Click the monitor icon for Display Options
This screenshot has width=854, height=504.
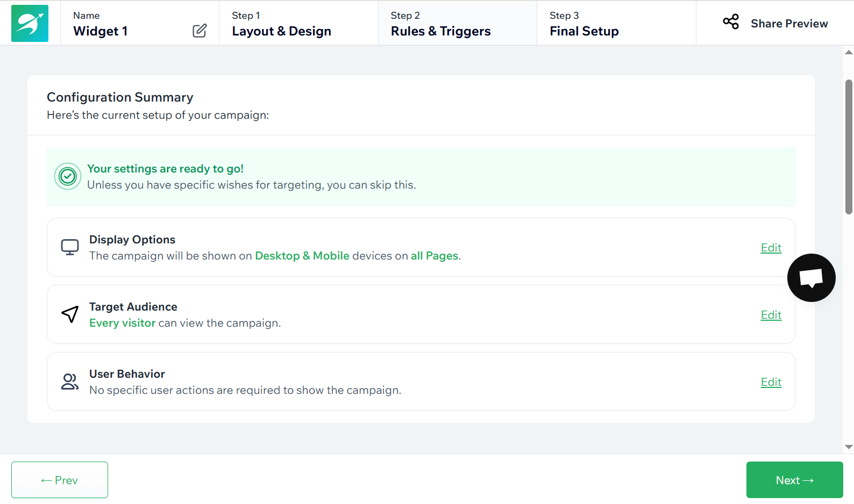click(x=70, y=247)
